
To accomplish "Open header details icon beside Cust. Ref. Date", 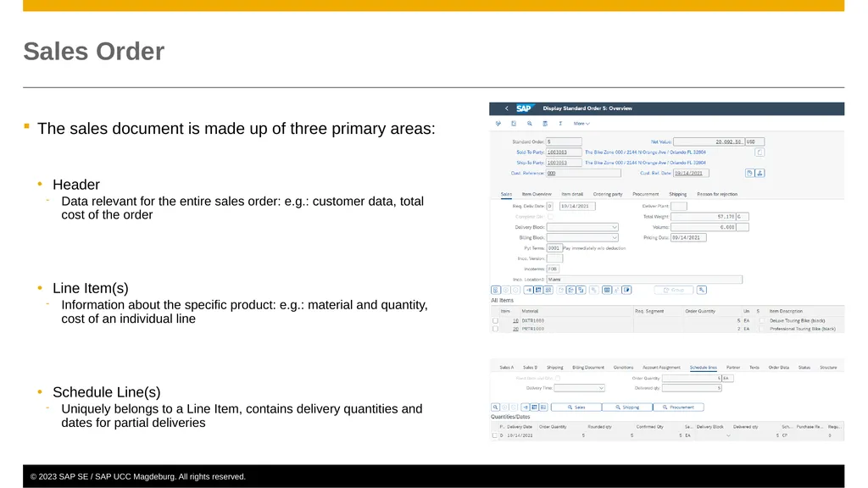I will 749,173.
